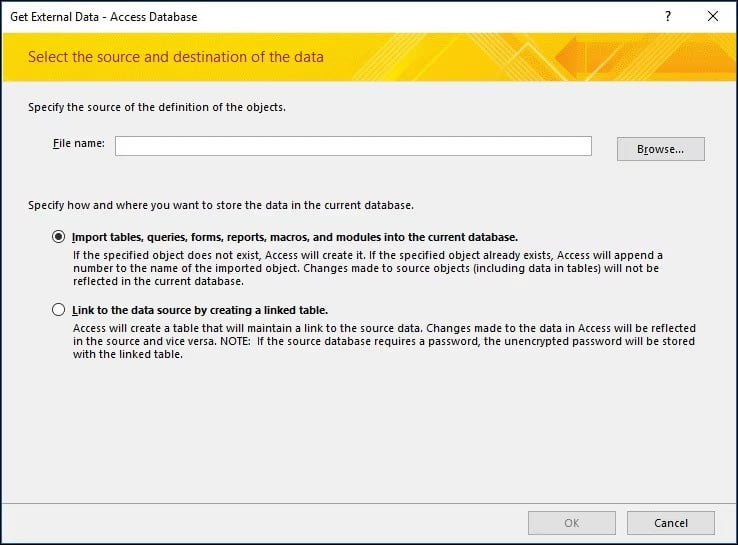Click the "Select the source and destination" heading
This screenshot has width=738, height=545.
click(x=176, y=57)
